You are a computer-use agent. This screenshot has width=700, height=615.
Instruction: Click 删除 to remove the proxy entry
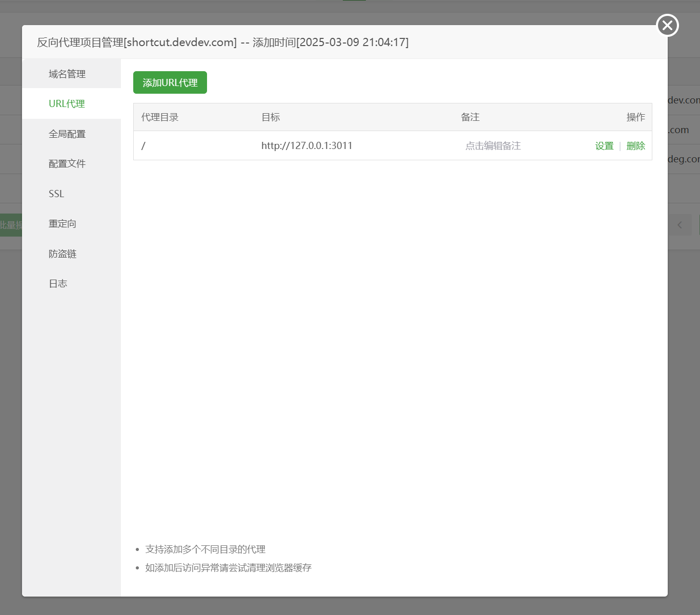point(635,146)
